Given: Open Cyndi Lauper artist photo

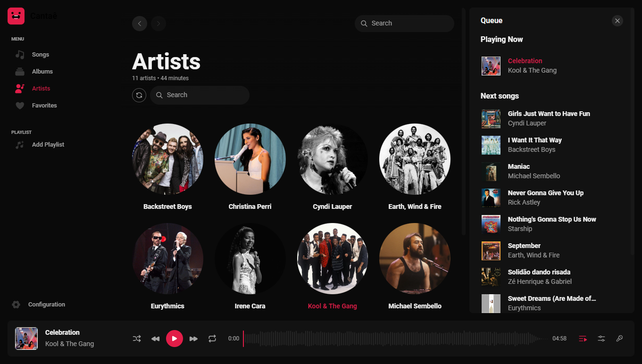Looking at the screenshot, I should point(333,159).
